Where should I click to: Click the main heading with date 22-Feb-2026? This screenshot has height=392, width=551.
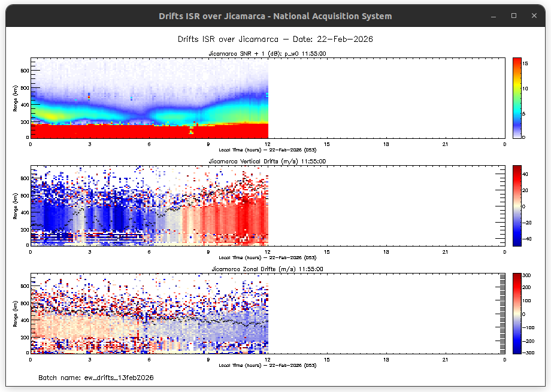pos(275,39)
